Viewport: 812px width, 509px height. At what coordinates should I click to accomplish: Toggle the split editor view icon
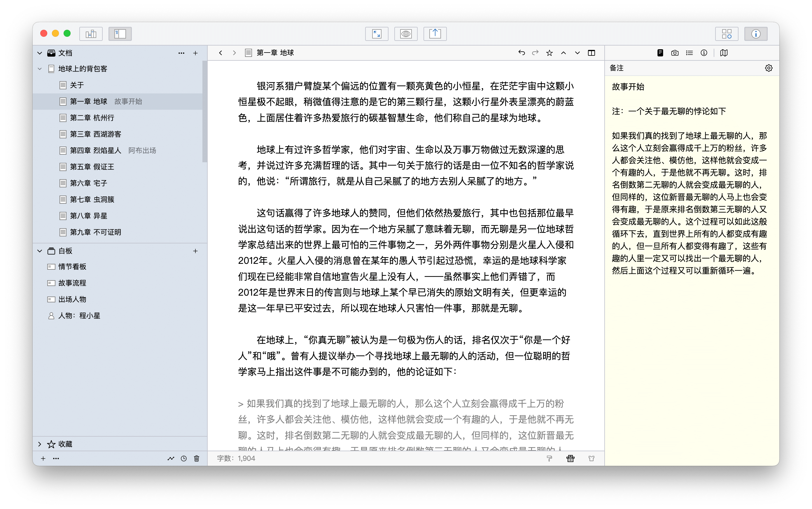click(x=591, y=53)
